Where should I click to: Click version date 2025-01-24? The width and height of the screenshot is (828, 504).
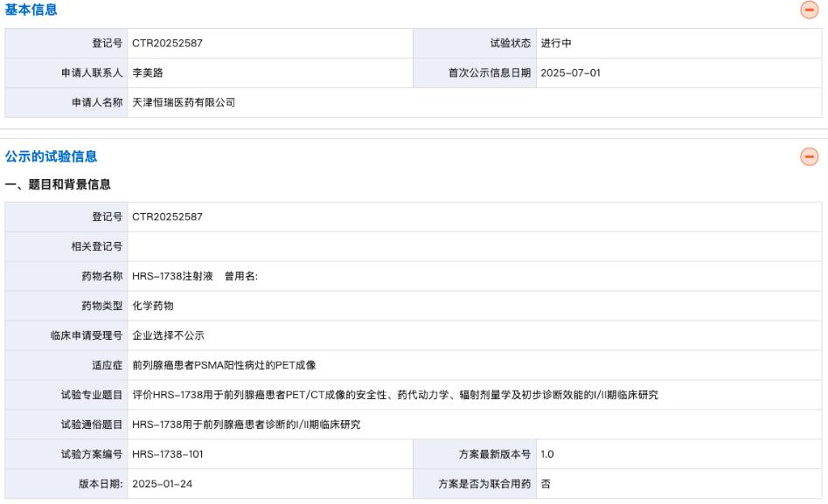[x=162, y=484]
